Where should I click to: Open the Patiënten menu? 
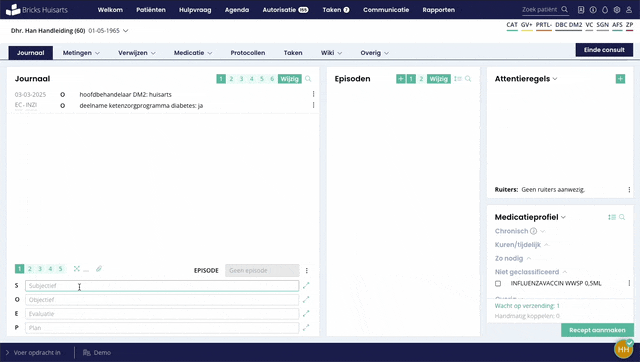(151, 10)
